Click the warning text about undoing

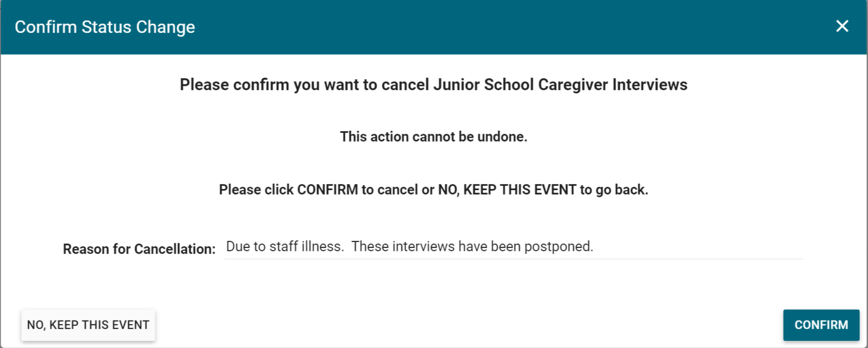click(433, 136)
